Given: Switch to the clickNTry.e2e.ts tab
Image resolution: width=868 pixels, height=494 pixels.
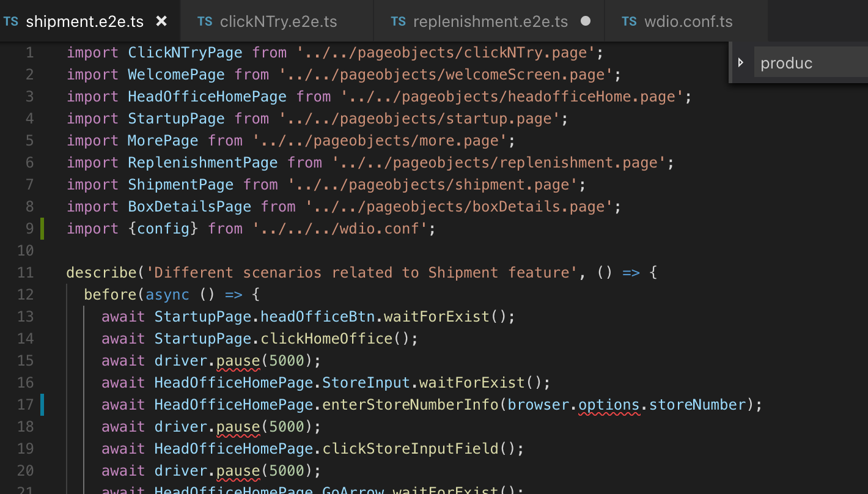Looking at the screenshot, I should coord(277,21).
